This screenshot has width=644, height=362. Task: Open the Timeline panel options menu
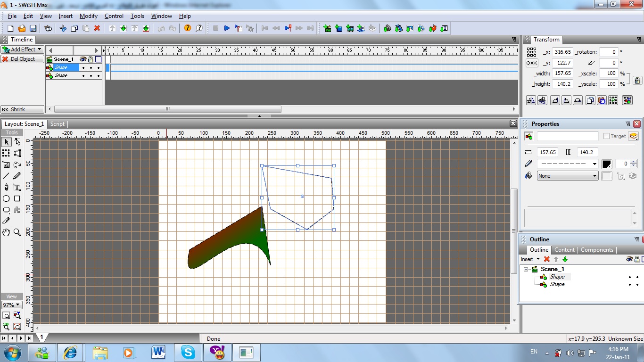tap(514, 40)
